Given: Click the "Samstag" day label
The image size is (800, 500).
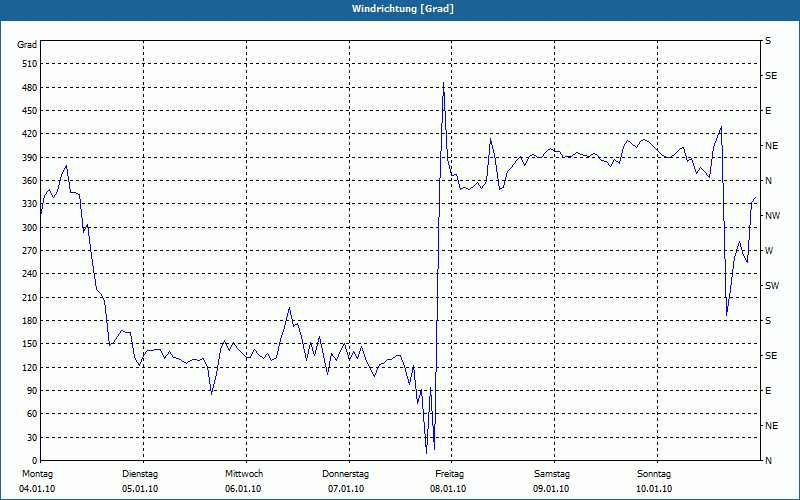Looking at the screenshot, I should point(552,474).
